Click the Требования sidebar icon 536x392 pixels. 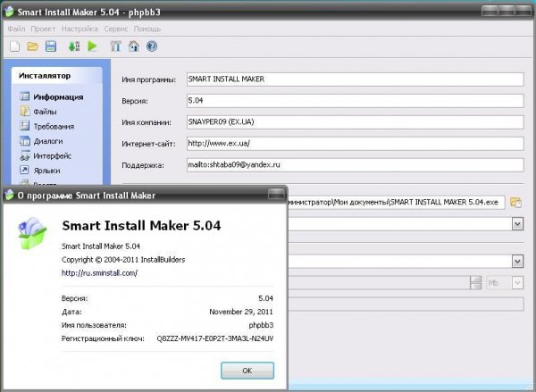[25, 126]
